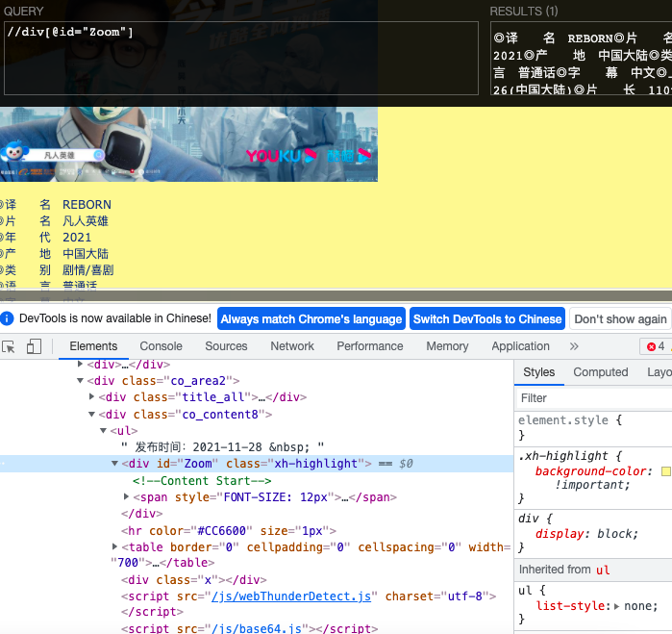Click the 剧情/喜剧 genre text
672x634 pixels.
point(87,269)
